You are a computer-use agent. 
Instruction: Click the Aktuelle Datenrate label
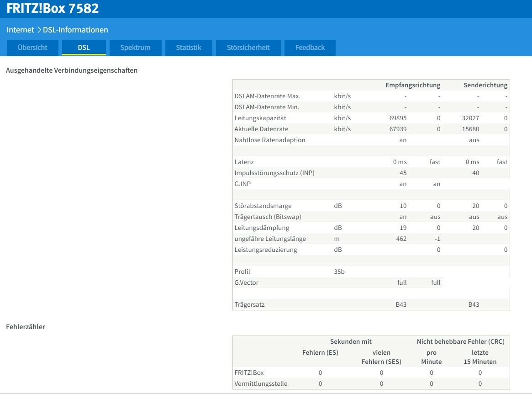click(261, 129)
